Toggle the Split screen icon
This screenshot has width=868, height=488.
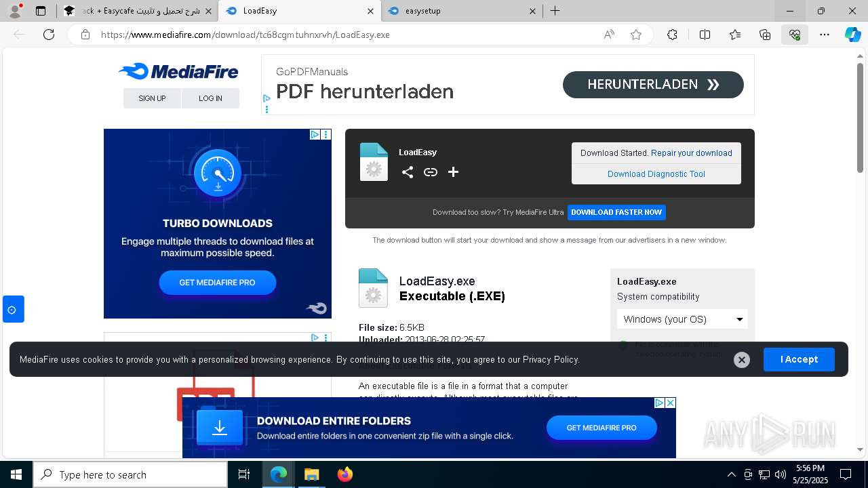(705, 35)
